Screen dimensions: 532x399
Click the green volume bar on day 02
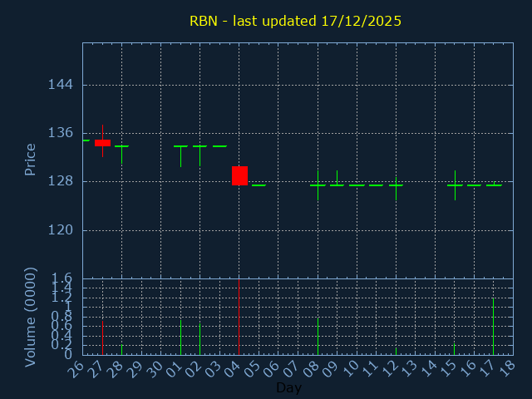199,339
